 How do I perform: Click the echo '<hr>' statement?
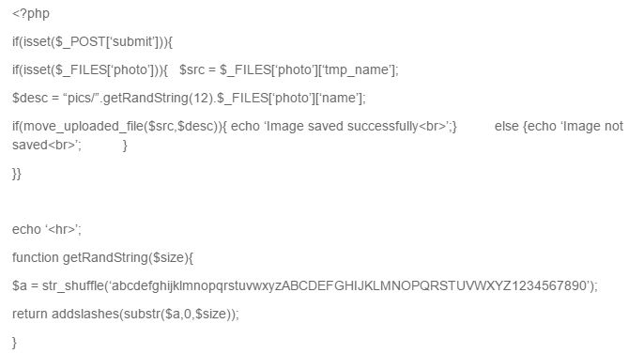point(47,229)
